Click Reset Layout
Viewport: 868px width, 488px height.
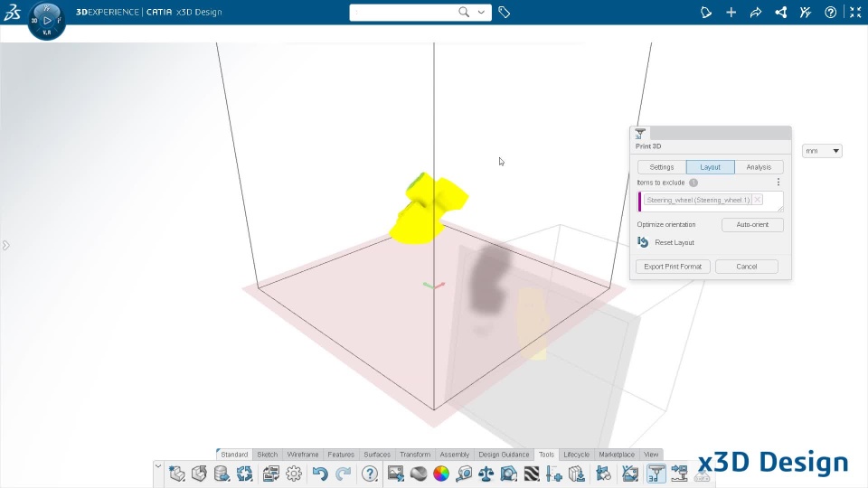click(x=666, y=242)
